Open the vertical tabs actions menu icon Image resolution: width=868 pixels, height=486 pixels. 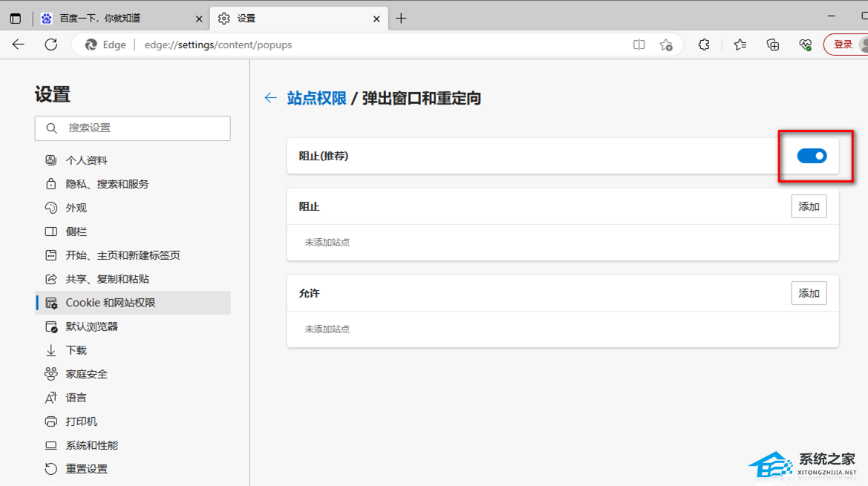(x=16, y=19)
